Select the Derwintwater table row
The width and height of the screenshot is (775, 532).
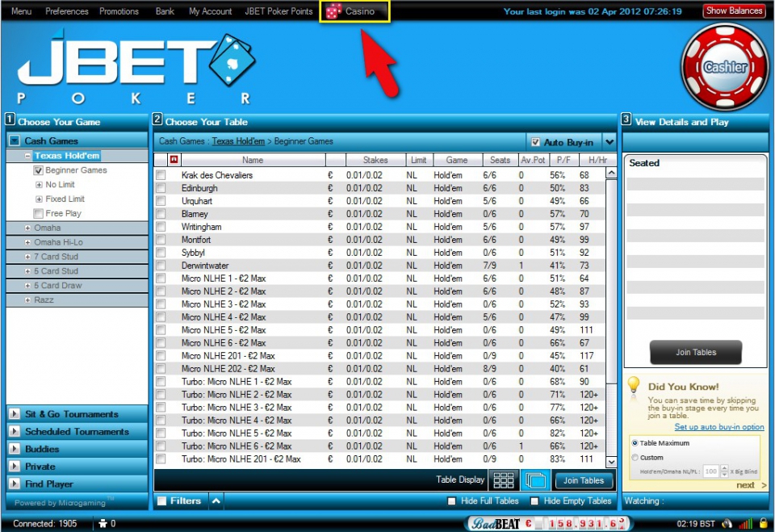[379, 266]
